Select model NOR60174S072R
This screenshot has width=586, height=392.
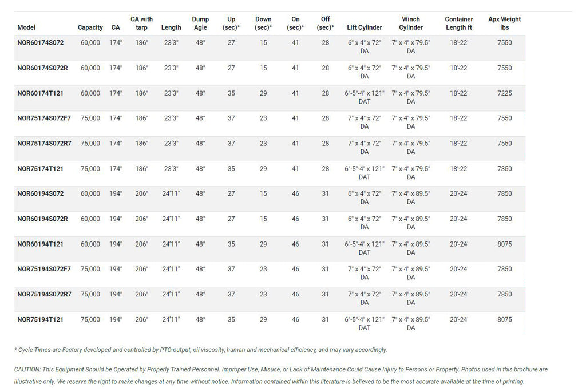[x=42, y=68]
